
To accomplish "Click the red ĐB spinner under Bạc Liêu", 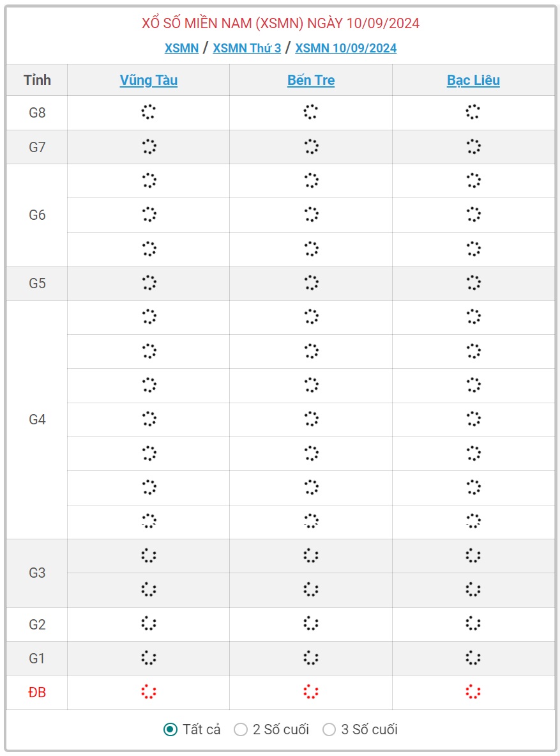I will (473, 692).
